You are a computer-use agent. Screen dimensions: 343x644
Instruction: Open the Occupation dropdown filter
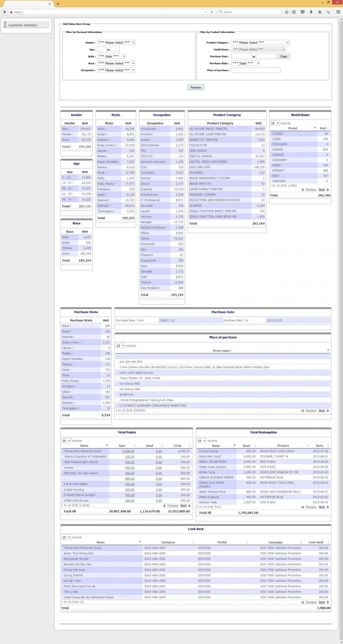click(x=116, y=70)
